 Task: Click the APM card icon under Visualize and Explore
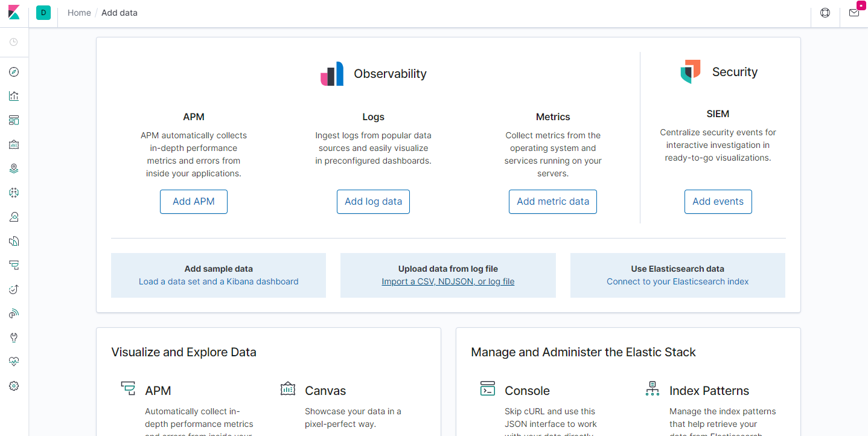(x=128, y=388)
